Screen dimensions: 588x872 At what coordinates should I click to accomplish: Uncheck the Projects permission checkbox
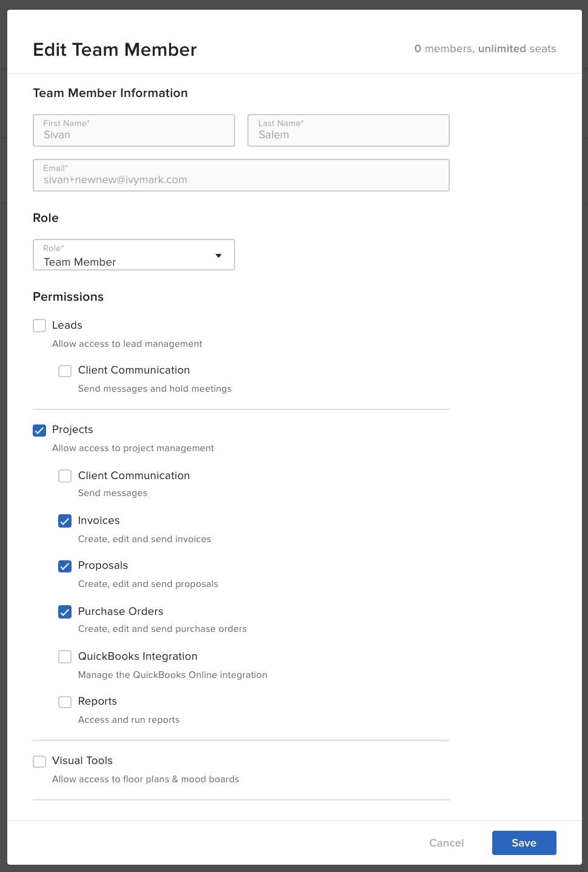(39, 430)
